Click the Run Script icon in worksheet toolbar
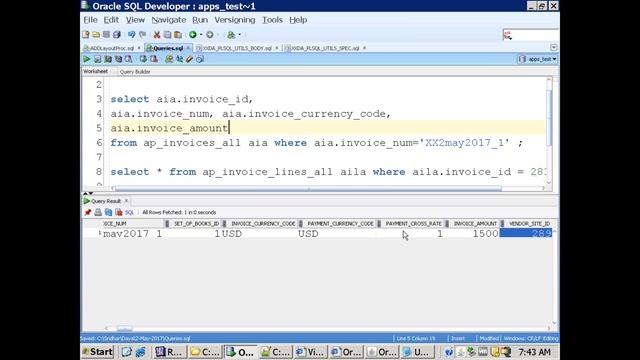This screenshot has height=360, width=640. 98,59
